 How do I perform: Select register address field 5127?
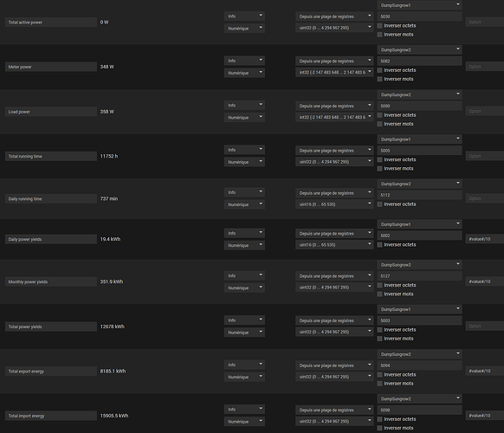[419, 276]
